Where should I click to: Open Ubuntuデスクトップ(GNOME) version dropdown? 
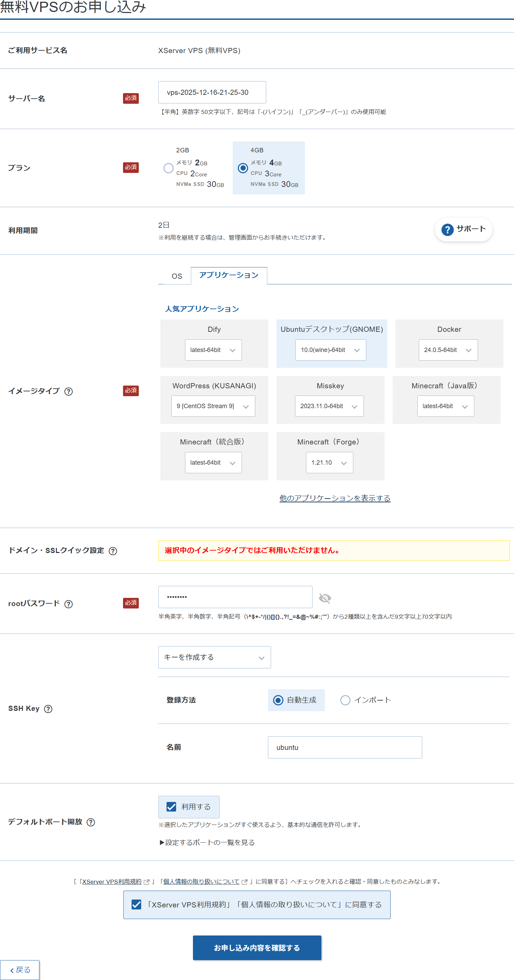click(x=330, y=350)
